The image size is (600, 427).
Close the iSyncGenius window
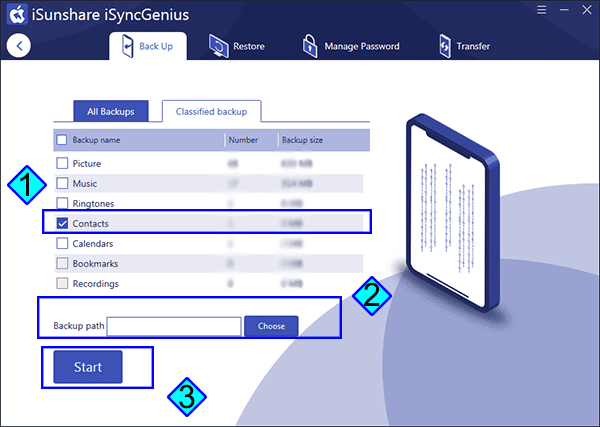point(587,10)
